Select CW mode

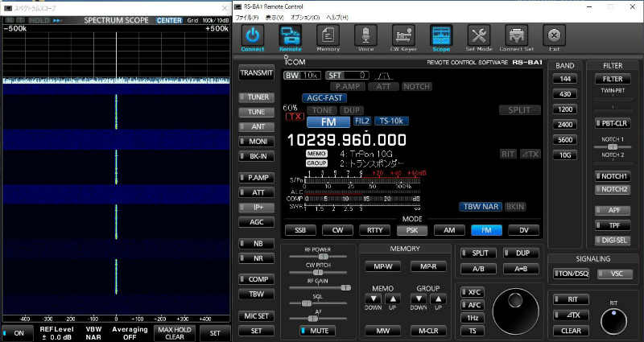(337, 230)
